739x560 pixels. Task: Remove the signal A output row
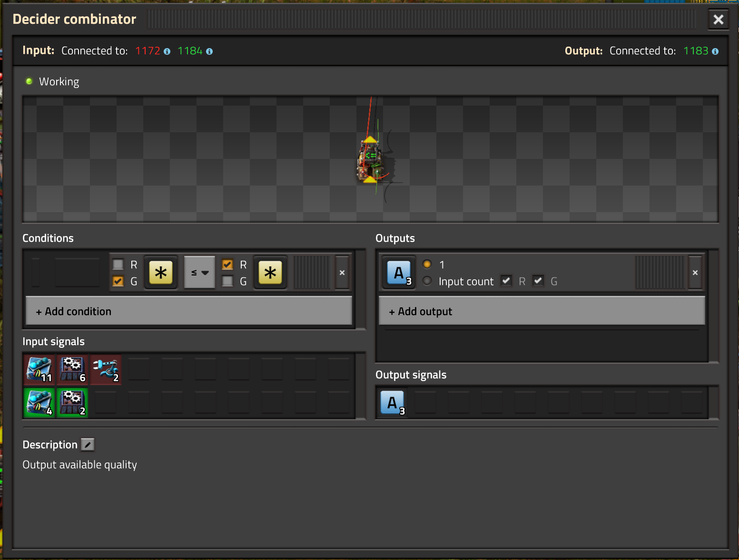[695, 273]
